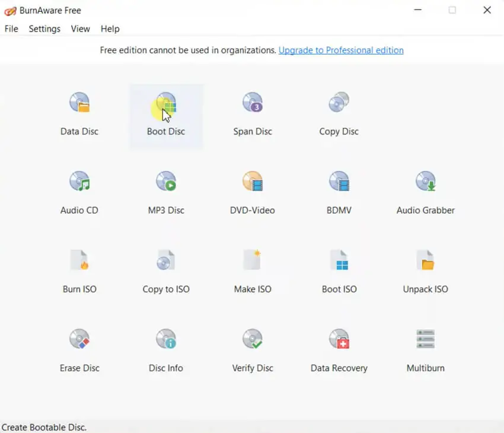Viewport: 504px width, 433px height.
Task: Launch the Boot ISO tool
Action: [x=339, y=271]
